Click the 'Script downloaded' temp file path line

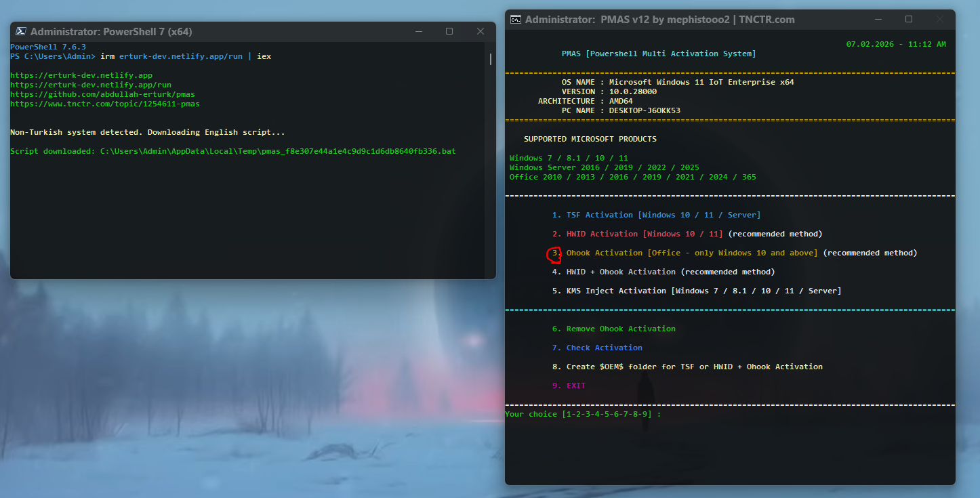233,151
